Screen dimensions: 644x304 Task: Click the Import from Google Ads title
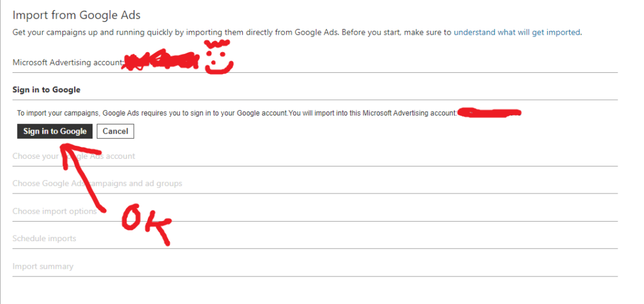[76, 15]
